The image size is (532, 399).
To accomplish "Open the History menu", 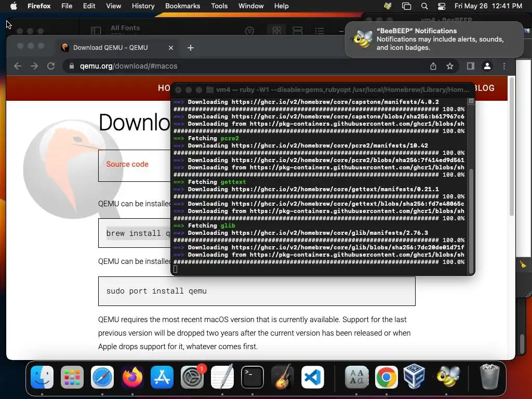I will coord(143,6).
